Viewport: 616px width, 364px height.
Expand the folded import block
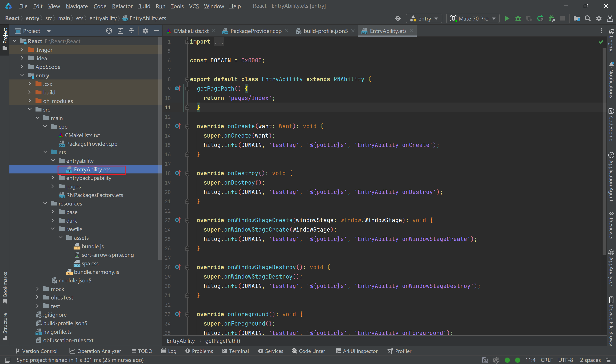187,42
